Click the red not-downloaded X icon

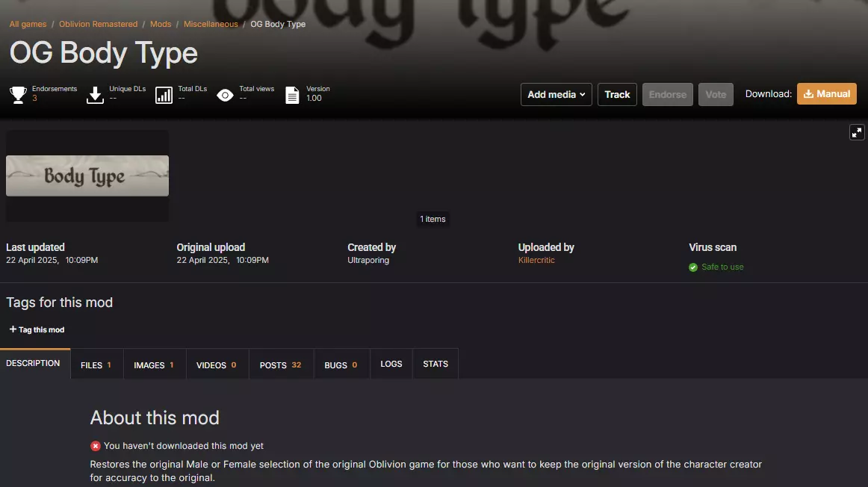95,446
